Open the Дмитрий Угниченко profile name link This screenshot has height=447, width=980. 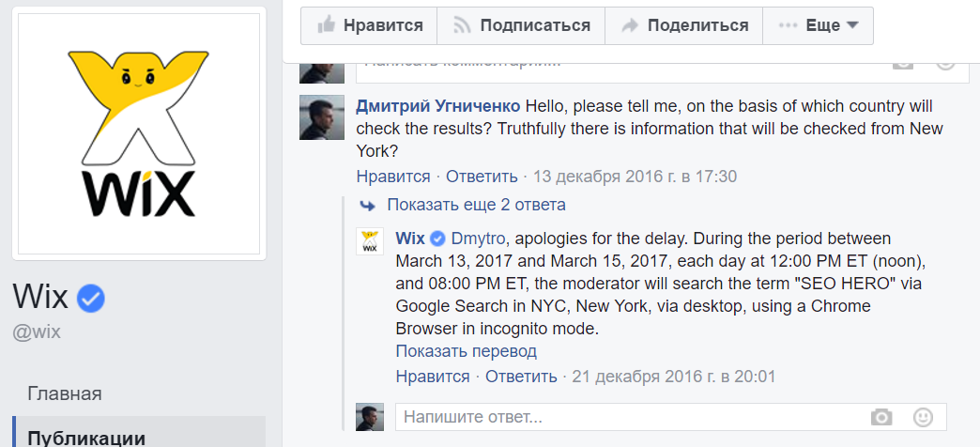coord(438,107)
